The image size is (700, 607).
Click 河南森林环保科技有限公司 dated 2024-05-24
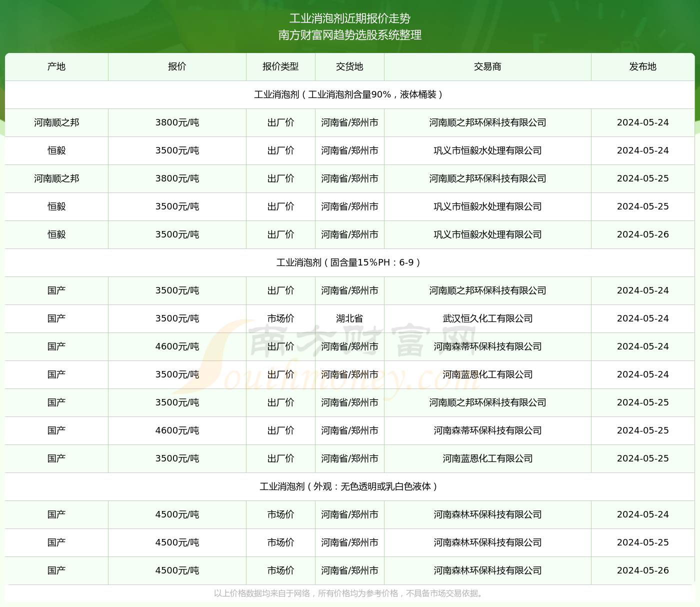click(487, 514)
